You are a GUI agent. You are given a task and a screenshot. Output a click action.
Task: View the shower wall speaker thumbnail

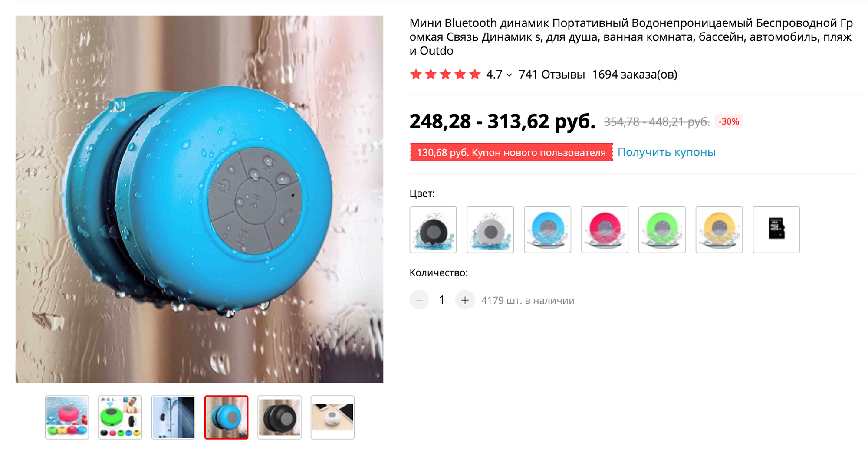[x=173, y=417]
